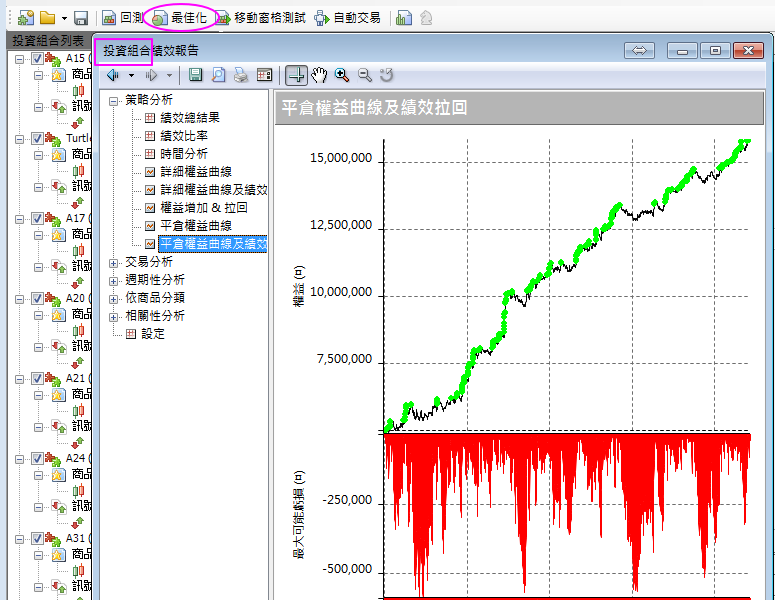This screenshot has width=775, height=600.
Task: Select 權益增加 & 拉回 chart item
Action: [x=204, y=208]
